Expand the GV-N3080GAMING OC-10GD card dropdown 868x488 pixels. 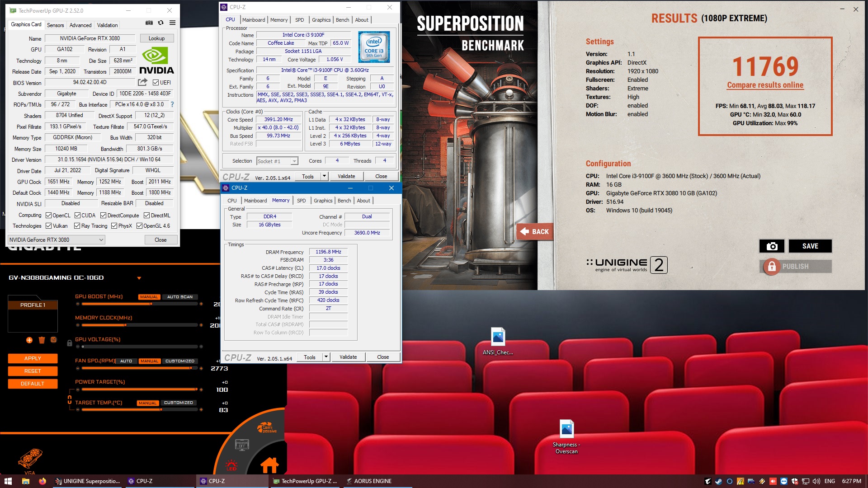pyautogui.click(x=139, y=278)
